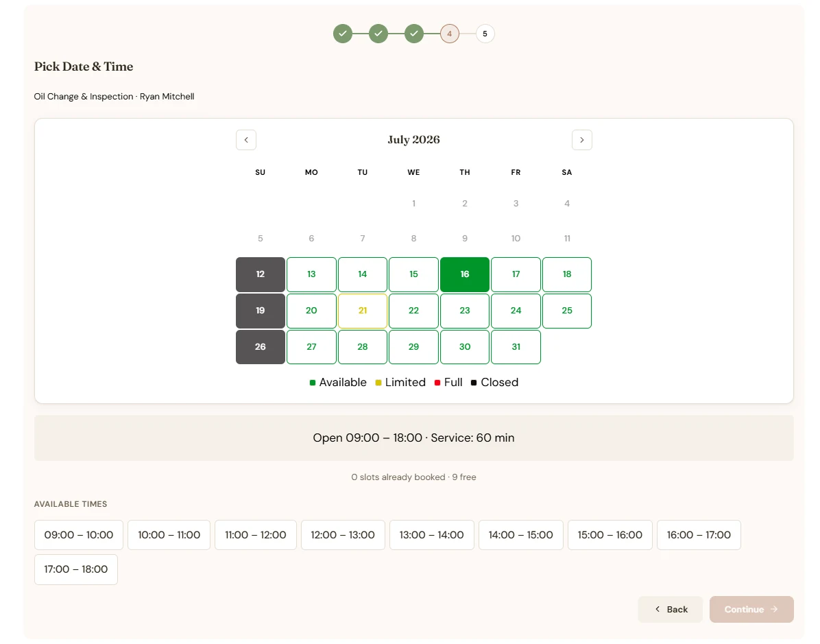Select the 13:00 – 14:00 time slot
This screenshot has height=644, width=820.
[x=432, y=535]
